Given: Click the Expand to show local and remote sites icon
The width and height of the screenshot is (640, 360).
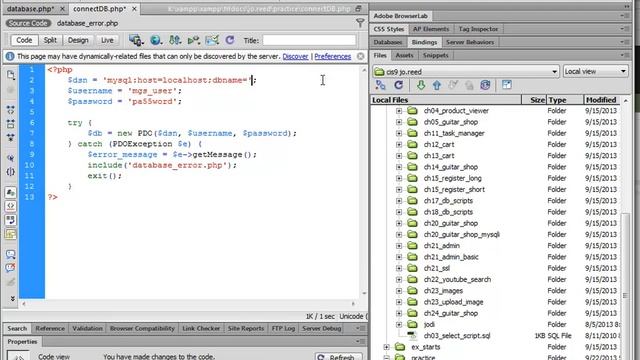Looking at the screenshot, I should pyautogui.click(x=507, y=85).
